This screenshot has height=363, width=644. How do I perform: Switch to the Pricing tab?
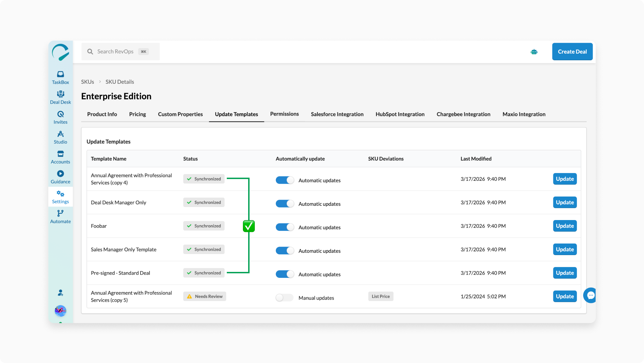click(137, 114)
